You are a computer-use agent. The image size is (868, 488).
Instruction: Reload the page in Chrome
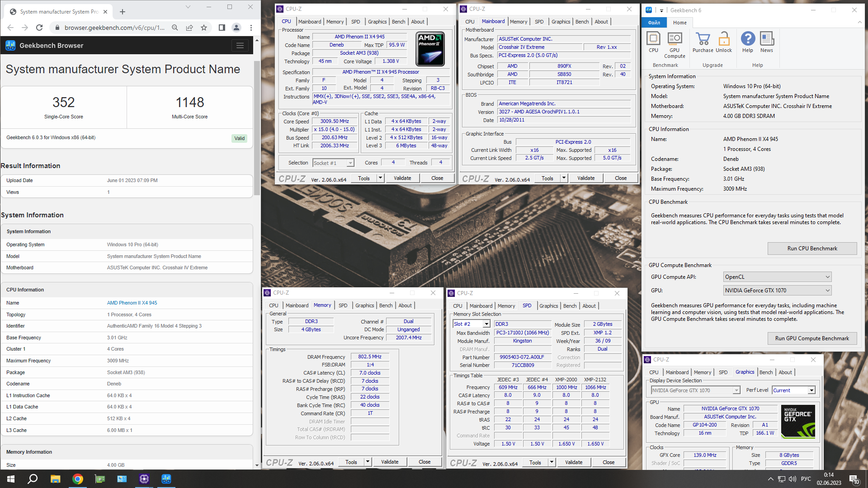pos(39,28)
